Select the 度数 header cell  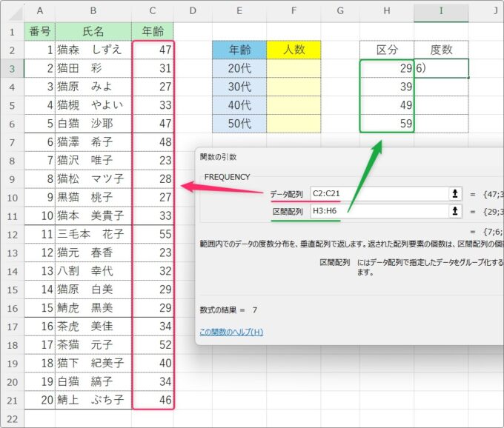coord(441,50)
